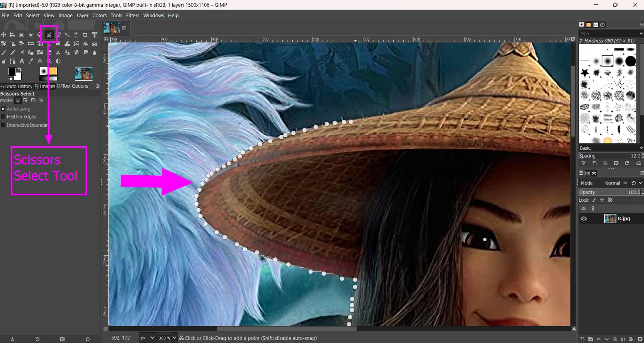The image size is (644, 343).
Task: Open the Filters menu
Action: point(133,15)
